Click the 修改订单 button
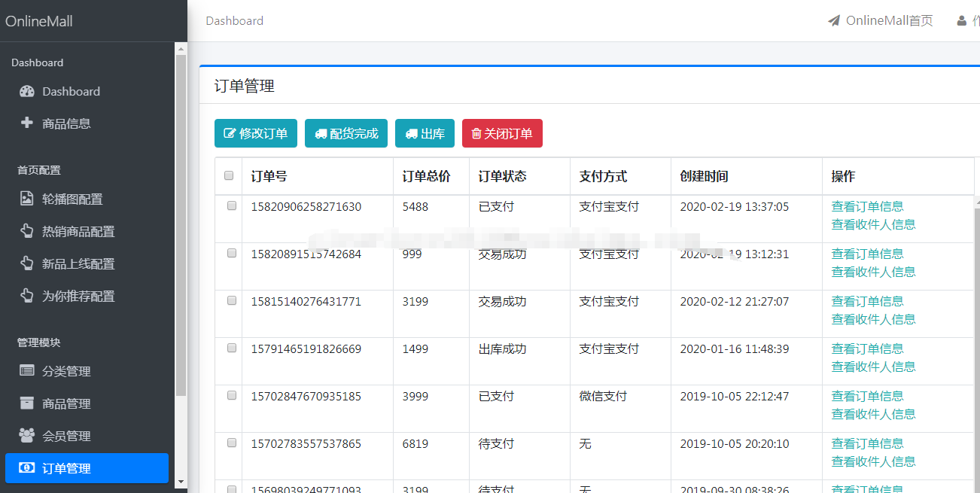This screenshot has width=980, height=493. coord(256,133)
